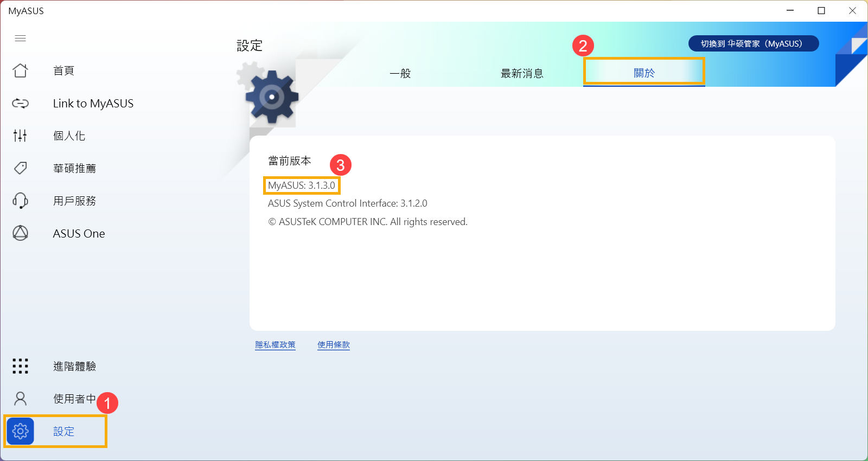Click the ASUS recommendations tag icon

pyautogui.click(x=20, y=168)
